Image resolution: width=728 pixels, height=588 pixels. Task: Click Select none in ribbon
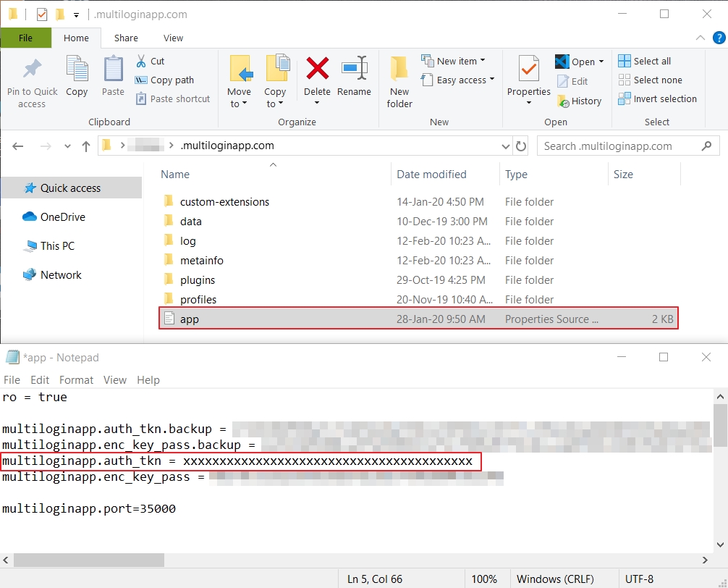[650, 80]
